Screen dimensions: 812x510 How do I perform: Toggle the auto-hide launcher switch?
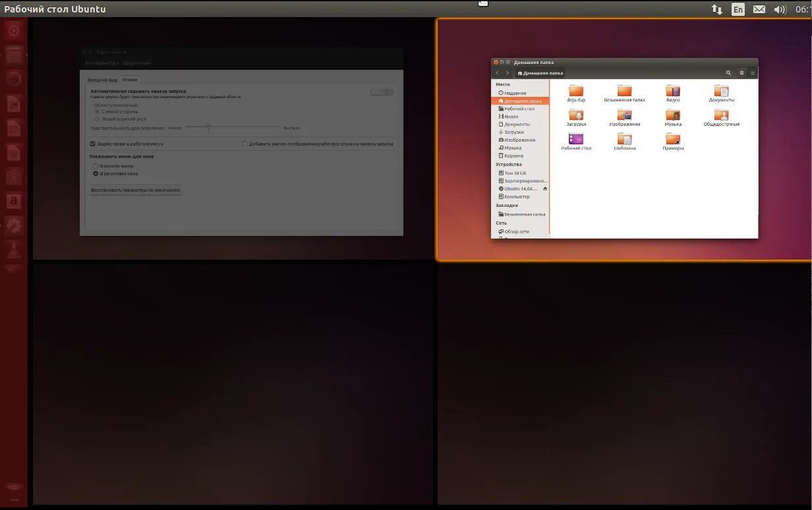[382, 92]
